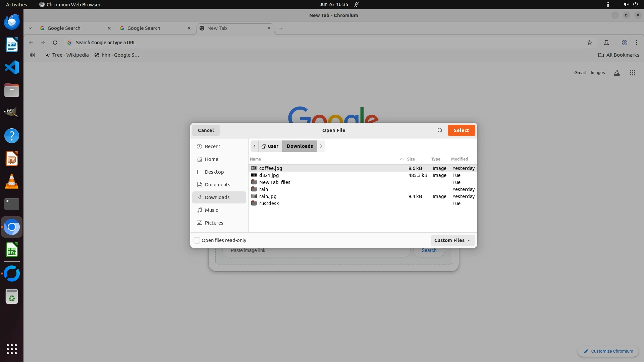Open the New Tab_files folder

click(x=274, y=182)
